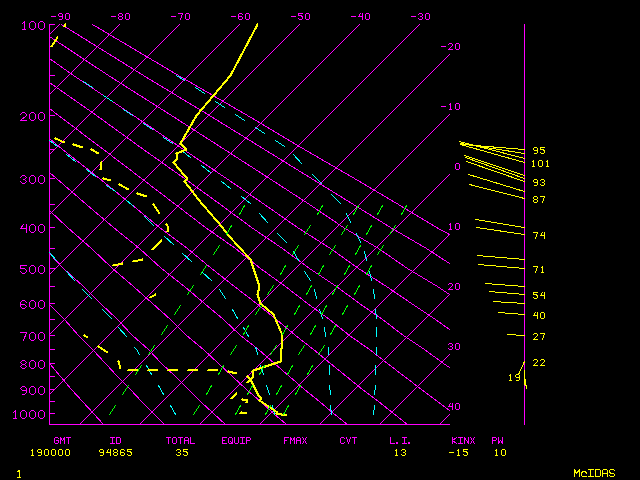640x480 pixels.
Task: Click the EQUIP header label
Action: coord(237,440)
